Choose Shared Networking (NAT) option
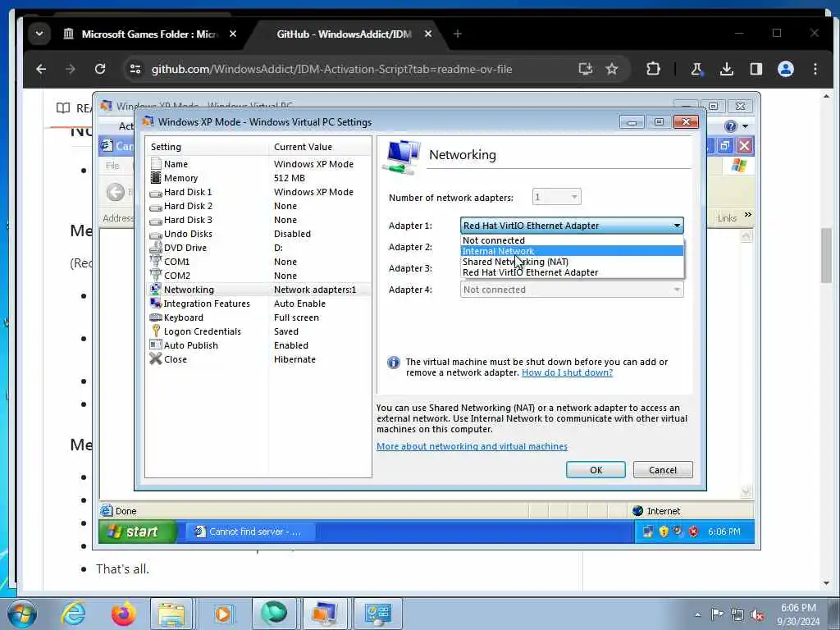The width and height of the screenshot is (840, 630). 572,262
